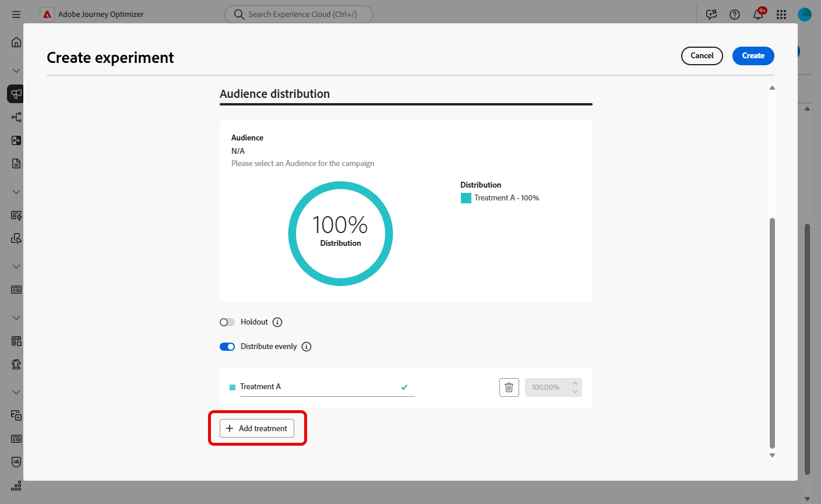Screen dimensions: 821x504
Task: Open the Campaigns megaphone icon in sidebar
Action: pyautogui.click(x=16, y=94)
